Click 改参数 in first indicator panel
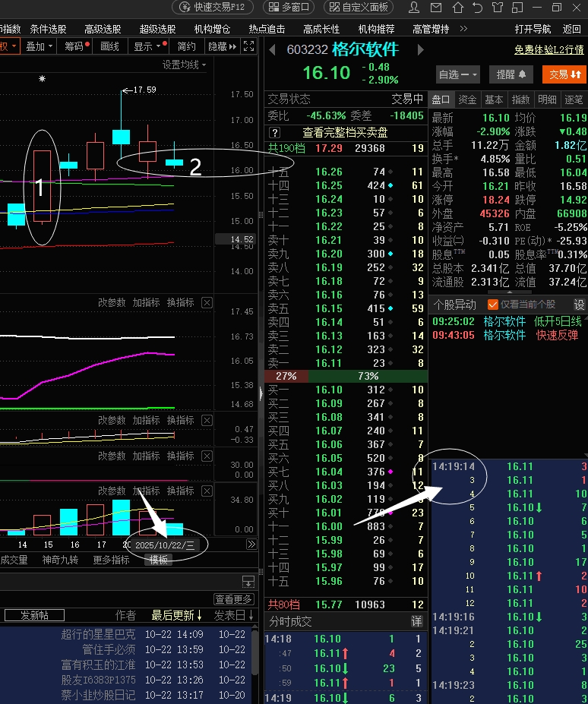The width and height of the screenshot is (588, 704). [112, 302]
